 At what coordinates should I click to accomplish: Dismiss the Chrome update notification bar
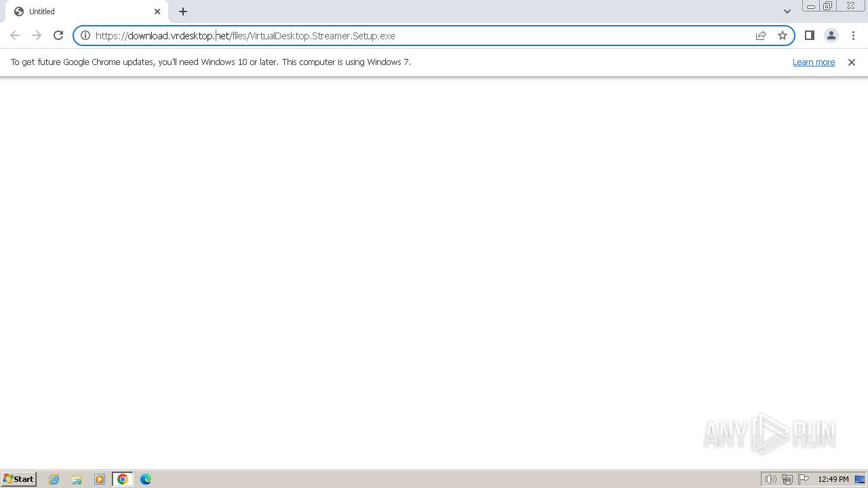pos(852,62)
